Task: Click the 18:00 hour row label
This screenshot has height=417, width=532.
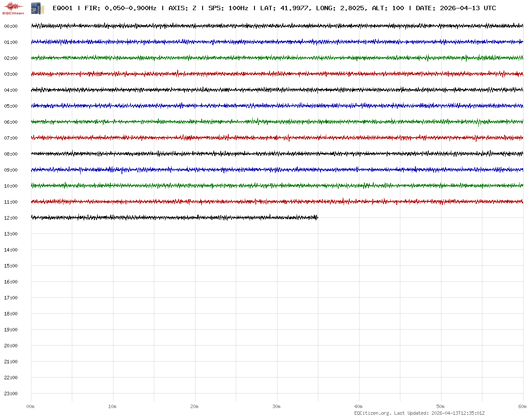Action: pyautogui.click(x=11, y=314)
